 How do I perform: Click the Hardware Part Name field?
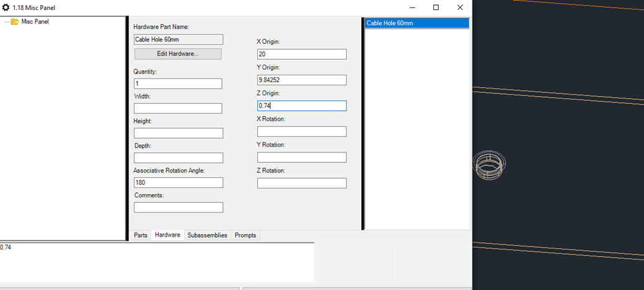click(178, 39)
